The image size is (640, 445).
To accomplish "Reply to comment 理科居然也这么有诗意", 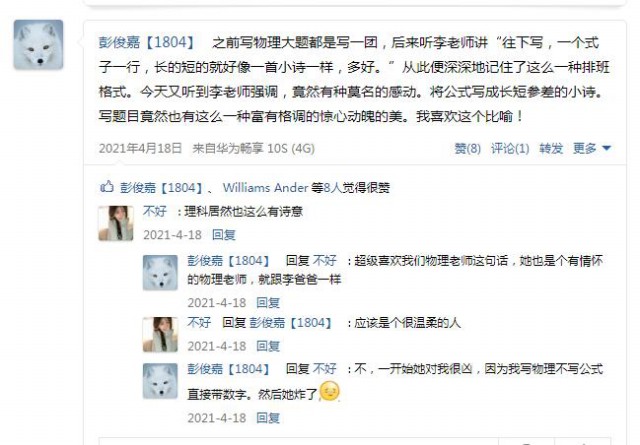I will coord(224,235).
